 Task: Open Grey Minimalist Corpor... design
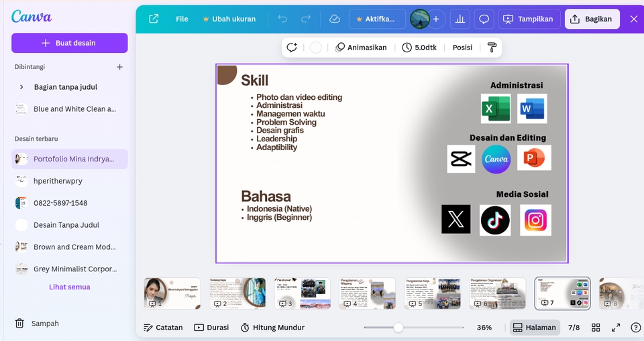[69, 269]
